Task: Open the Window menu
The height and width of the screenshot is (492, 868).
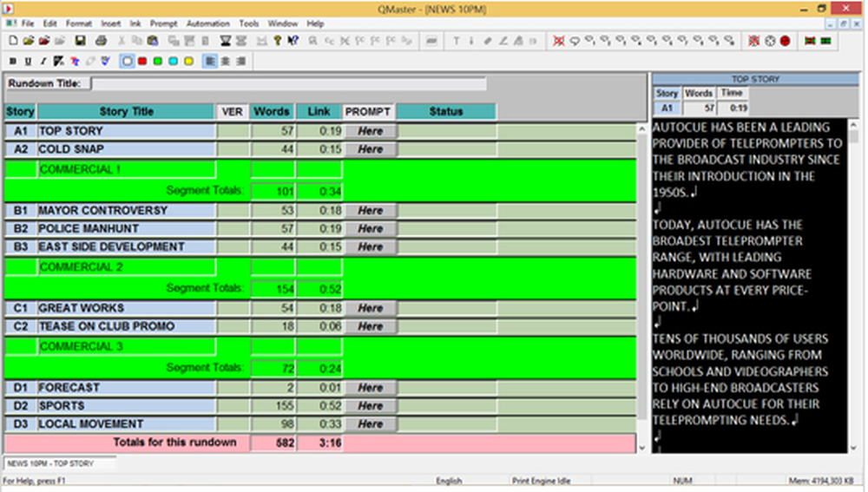Action: point(282,23)
